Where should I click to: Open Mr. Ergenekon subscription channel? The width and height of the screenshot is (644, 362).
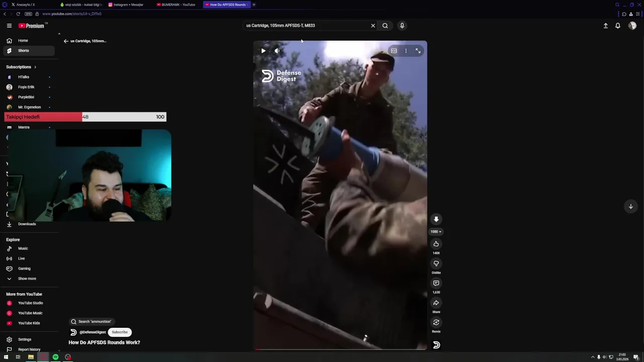tap(29, 107)
